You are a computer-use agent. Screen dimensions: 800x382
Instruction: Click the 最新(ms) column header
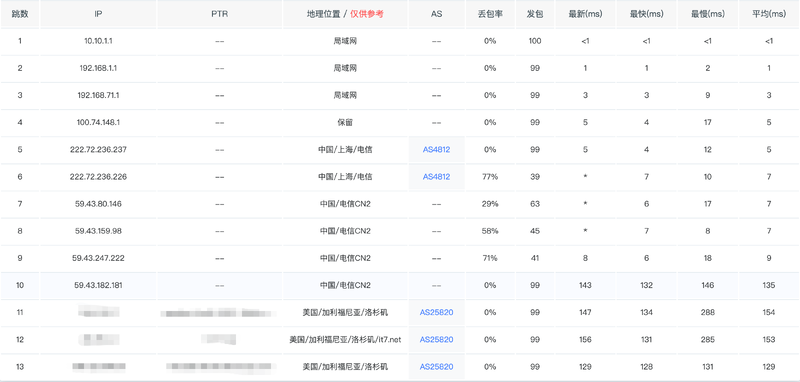click(585, 14)
